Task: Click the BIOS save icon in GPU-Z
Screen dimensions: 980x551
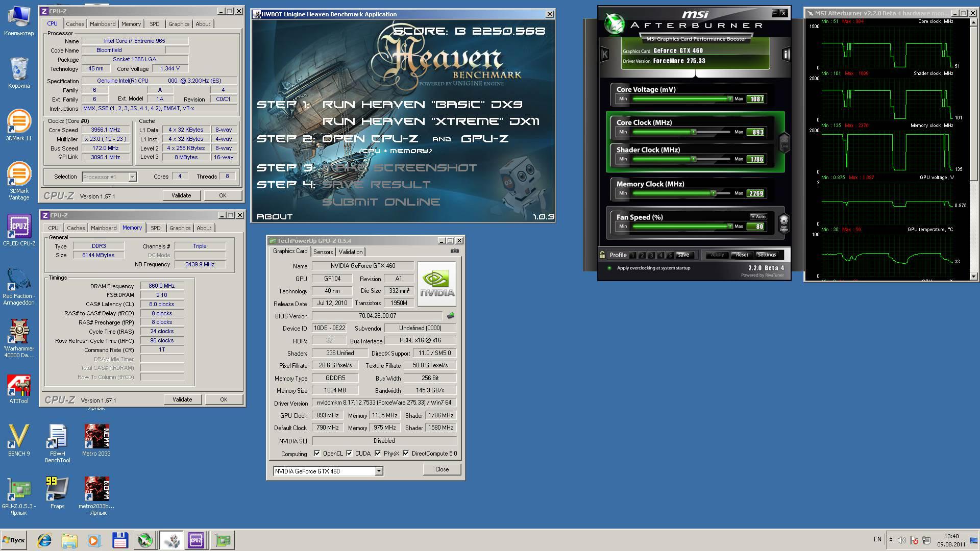Action: tap(450, 316)
